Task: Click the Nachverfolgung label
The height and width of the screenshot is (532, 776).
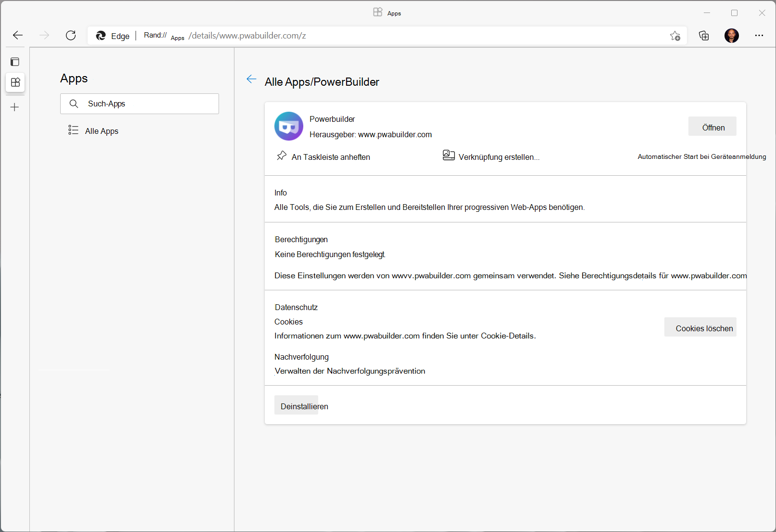Action: pos(301,357)
